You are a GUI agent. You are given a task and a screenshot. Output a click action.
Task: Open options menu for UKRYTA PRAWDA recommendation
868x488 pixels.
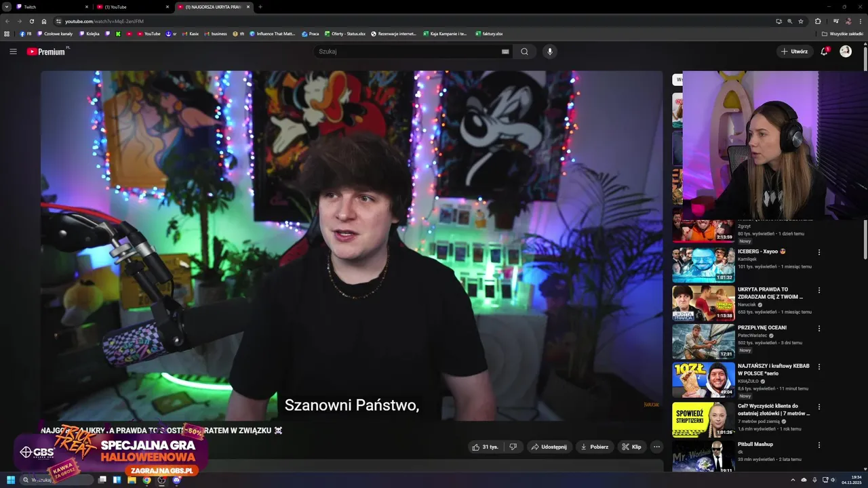[x=819, y=290]
